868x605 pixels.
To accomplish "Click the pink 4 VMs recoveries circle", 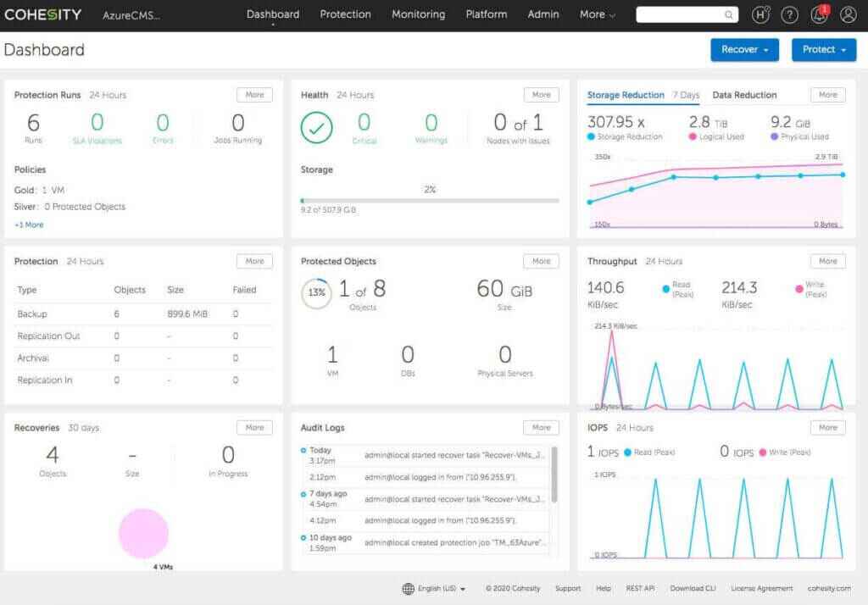I will [143, 534].
